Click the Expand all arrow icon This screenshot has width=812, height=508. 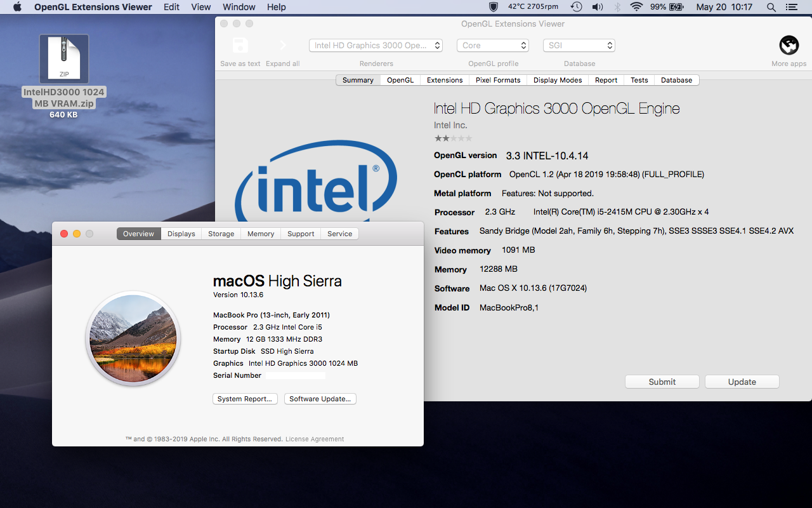click(x=283, y=45)
